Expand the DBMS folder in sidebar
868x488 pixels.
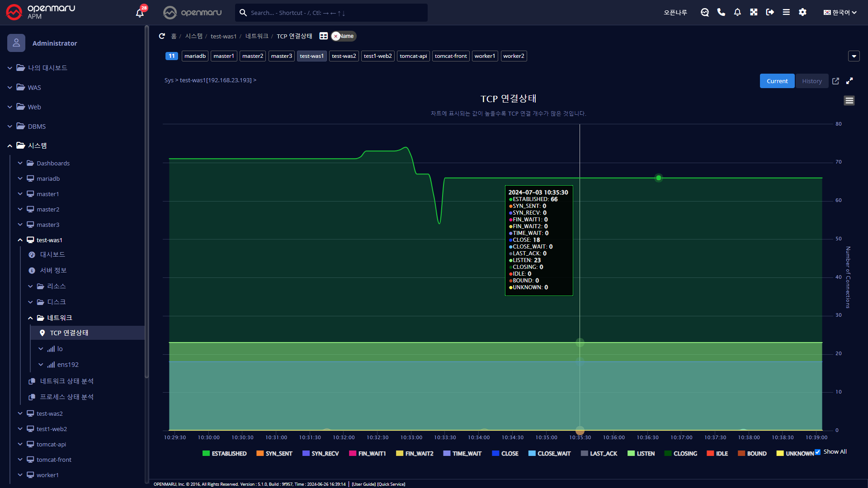(x=37, y=127)
